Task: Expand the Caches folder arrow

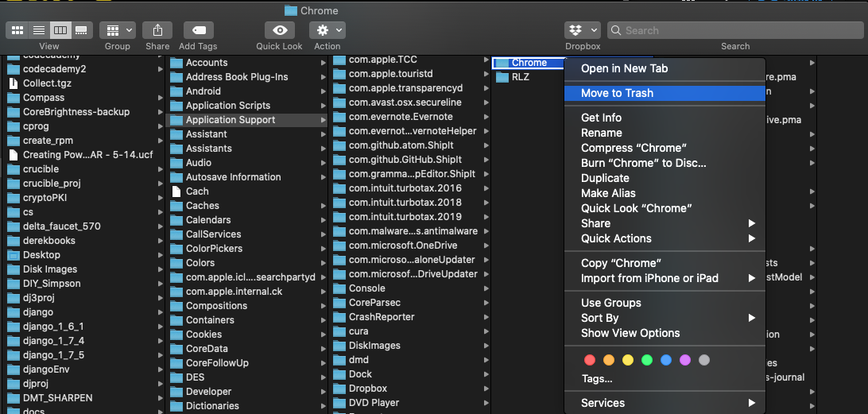Action: click(x=324, y=205)
